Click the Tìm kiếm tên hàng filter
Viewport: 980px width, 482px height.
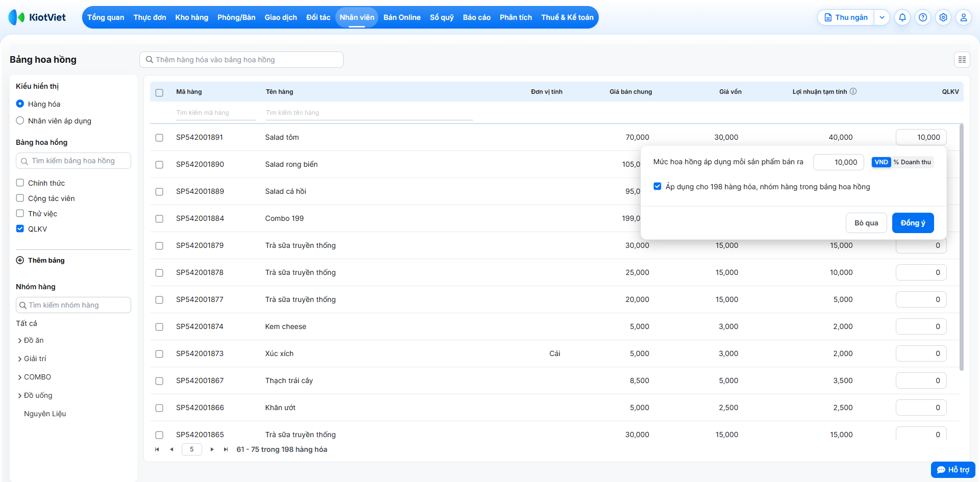point(369,113)
